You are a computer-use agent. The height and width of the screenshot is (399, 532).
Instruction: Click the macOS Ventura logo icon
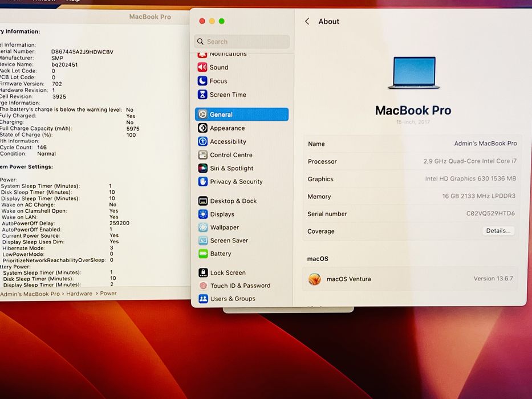[315, 279]
